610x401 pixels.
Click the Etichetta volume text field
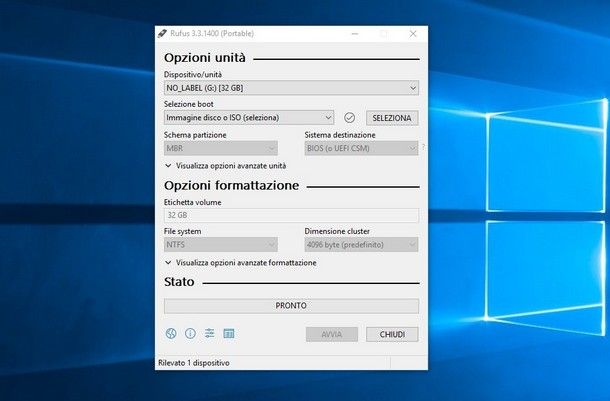[x=291, y=215]
